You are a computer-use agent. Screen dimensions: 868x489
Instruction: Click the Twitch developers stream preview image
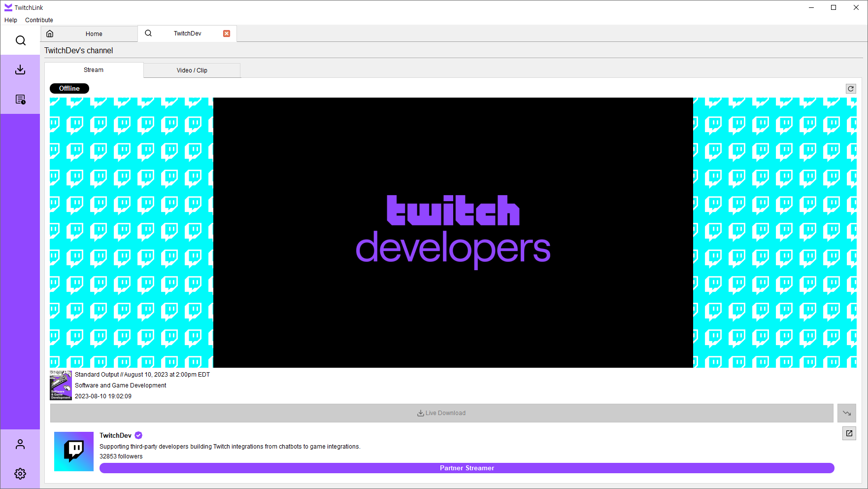[453, 233]
